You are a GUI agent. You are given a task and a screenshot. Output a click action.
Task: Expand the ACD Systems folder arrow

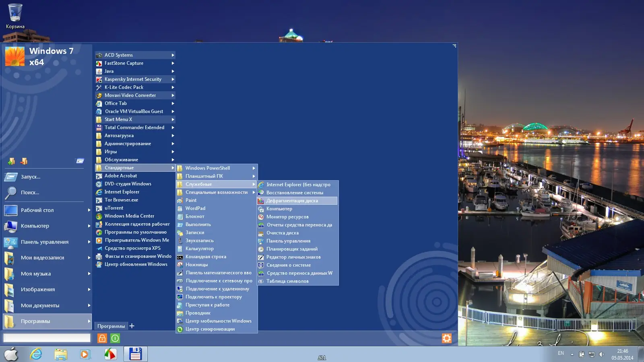click(x=173, y=55)
